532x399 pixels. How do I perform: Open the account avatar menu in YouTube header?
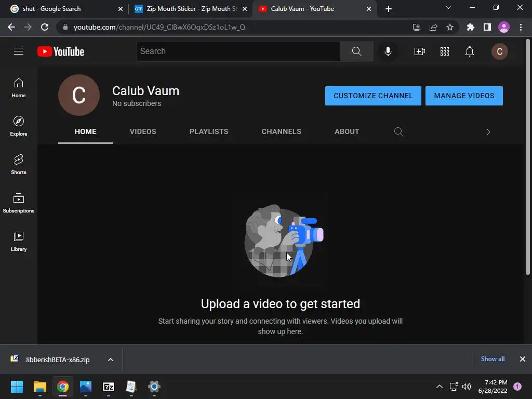(499, 51)
